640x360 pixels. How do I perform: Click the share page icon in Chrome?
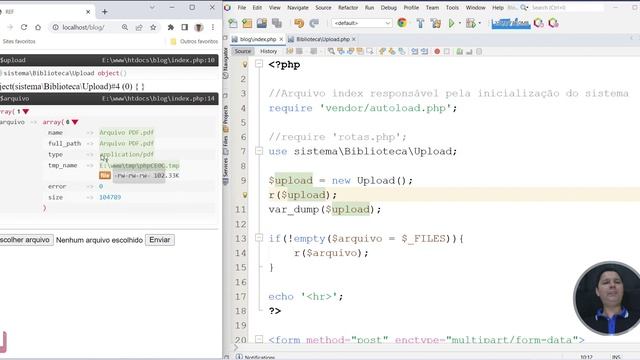pos(139,27)
